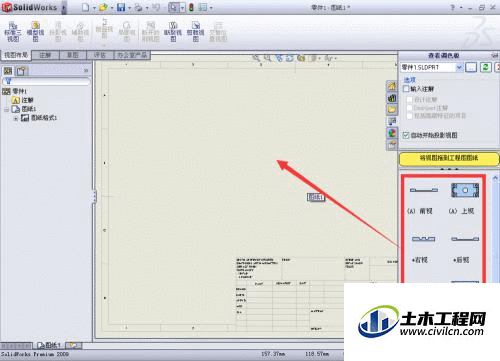
Task: Click the New document icon
Action: (x=86, y=7)
